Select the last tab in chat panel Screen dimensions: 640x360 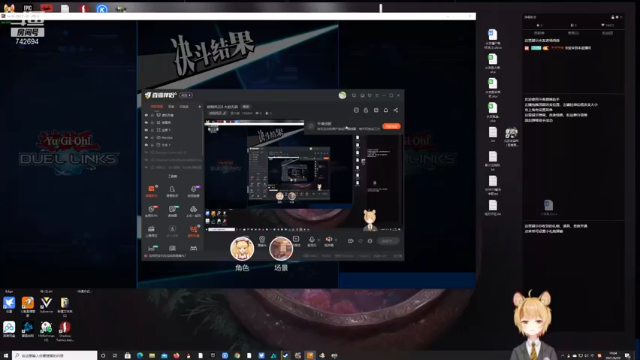point(607,33)
